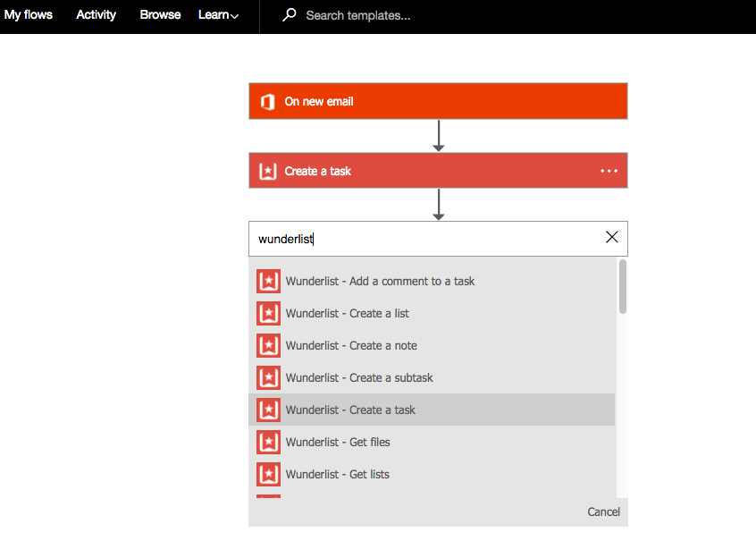
Task: Choose the Wunderlist - Create a task action
Action: point(350,410)
